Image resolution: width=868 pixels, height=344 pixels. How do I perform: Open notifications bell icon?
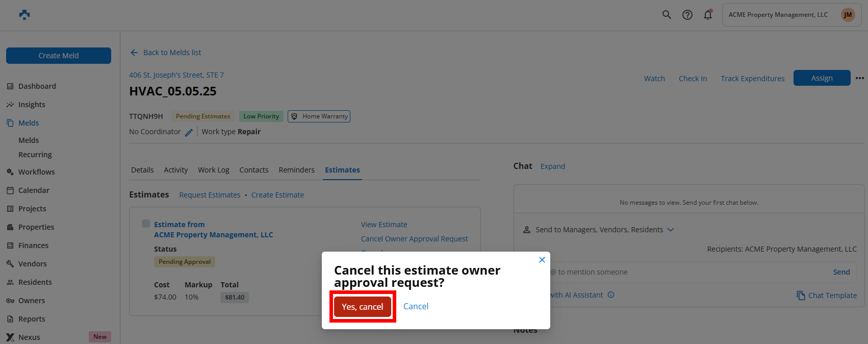(708, 15)
